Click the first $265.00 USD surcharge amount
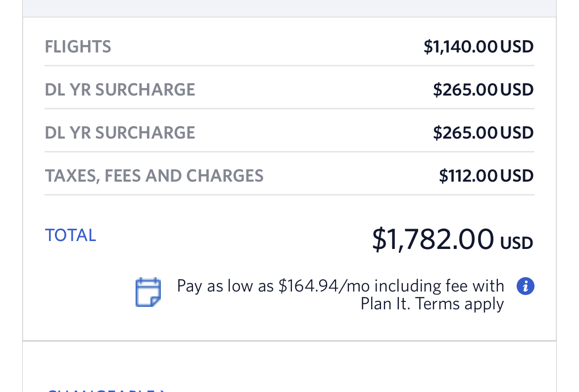579x392 pixels. (x=483, y=90)
